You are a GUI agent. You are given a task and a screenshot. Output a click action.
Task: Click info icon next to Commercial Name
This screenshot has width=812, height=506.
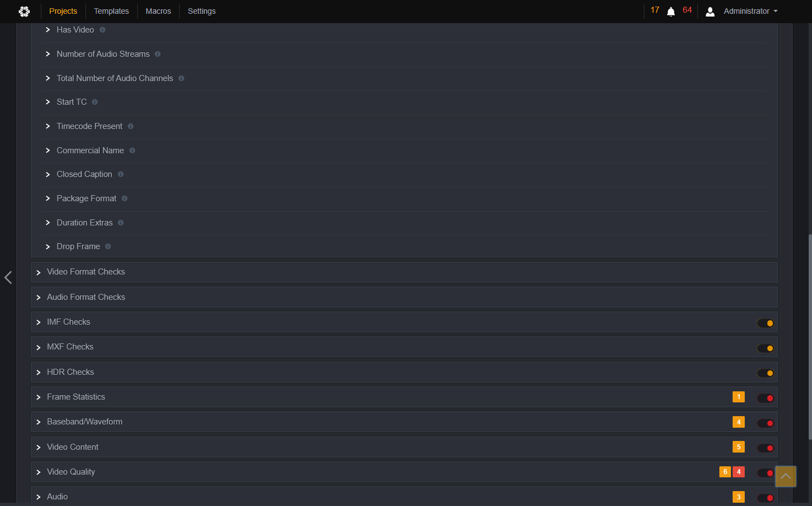[132, 150]
